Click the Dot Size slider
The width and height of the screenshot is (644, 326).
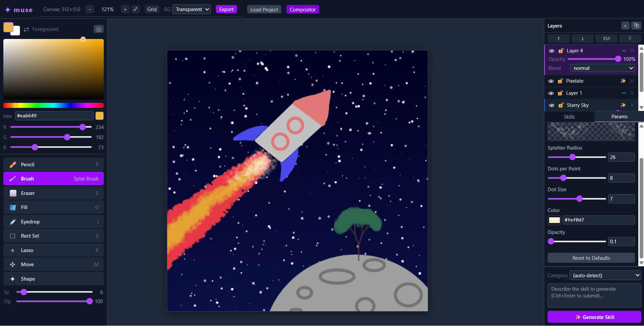(577, 199)
